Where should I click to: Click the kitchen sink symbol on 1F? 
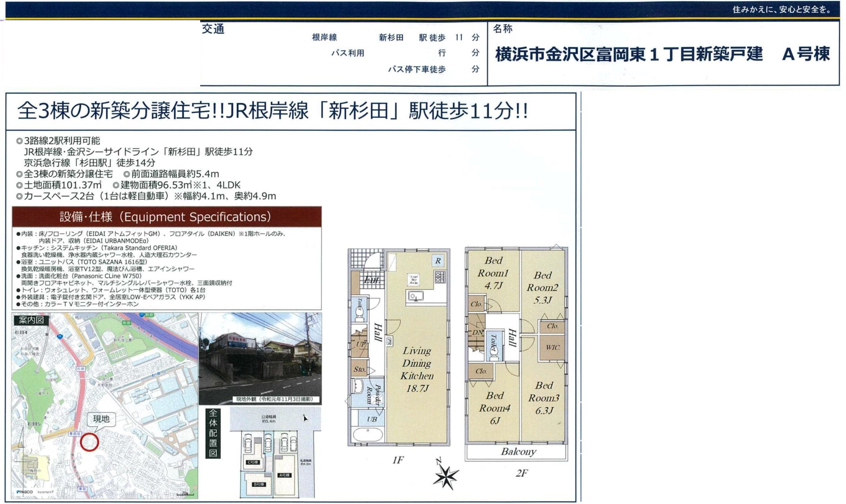click(x=415, y=296)
